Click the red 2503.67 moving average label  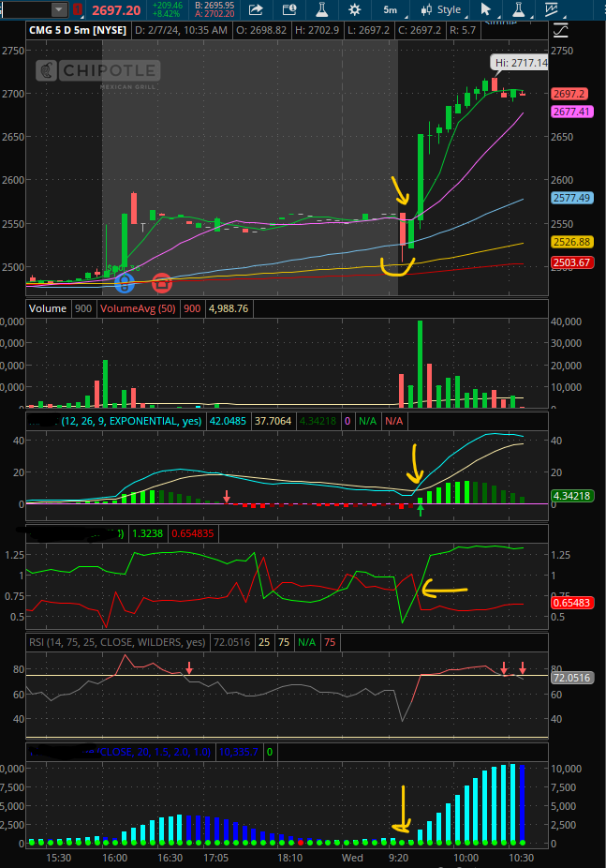click(572, 262)
